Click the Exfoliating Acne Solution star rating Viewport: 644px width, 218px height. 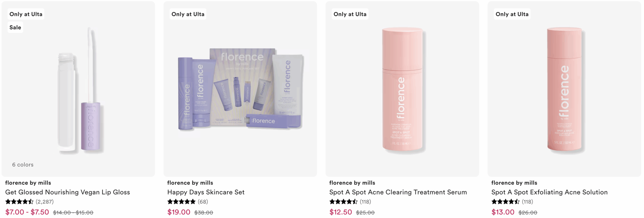505,202
